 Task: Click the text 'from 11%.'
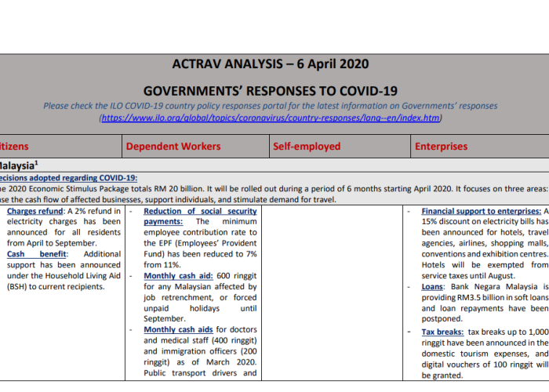162,265
